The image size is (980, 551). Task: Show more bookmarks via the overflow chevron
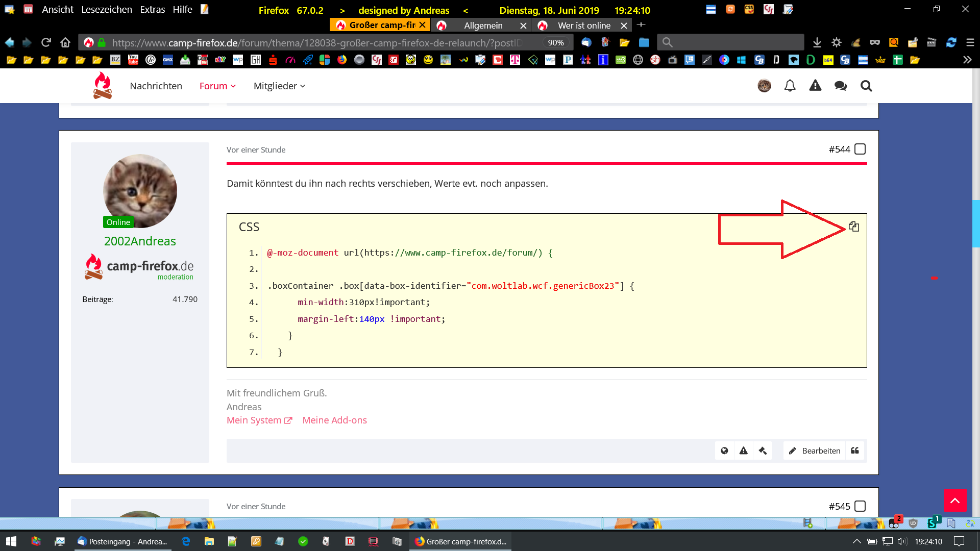967,60
